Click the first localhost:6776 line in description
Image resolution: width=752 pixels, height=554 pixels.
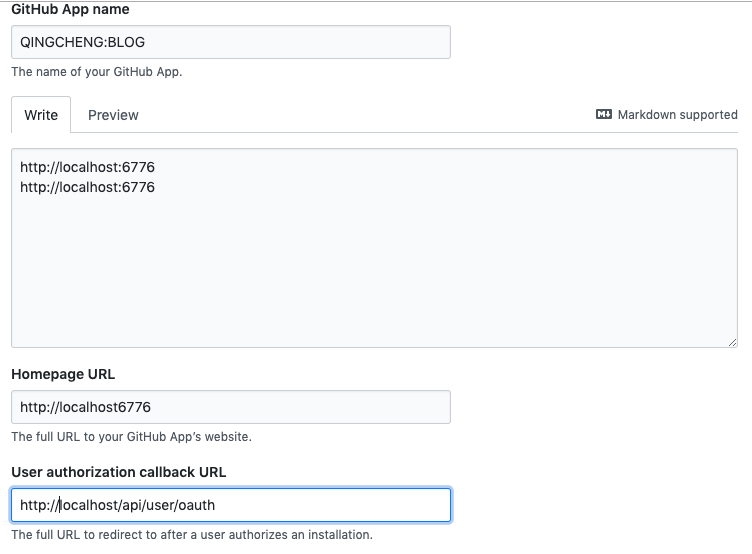click(87, 167)
